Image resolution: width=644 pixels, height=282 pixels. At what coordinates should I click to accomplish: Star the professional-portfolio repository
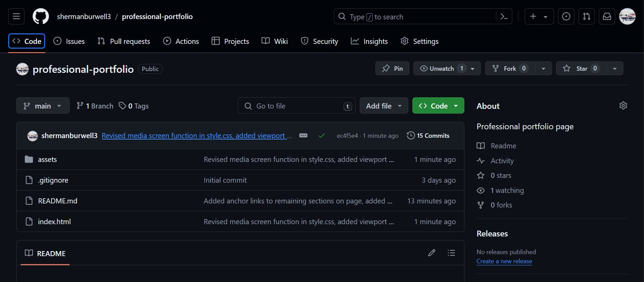(581, 68)
